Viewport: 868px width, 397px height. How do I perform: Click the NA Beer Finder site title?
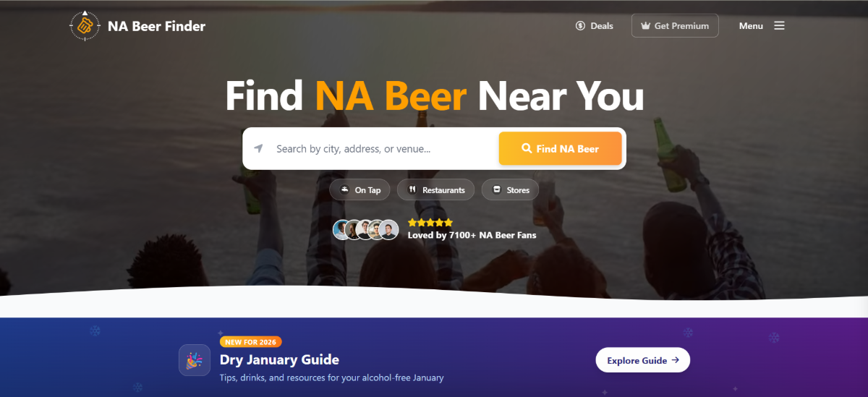[156, 26]
